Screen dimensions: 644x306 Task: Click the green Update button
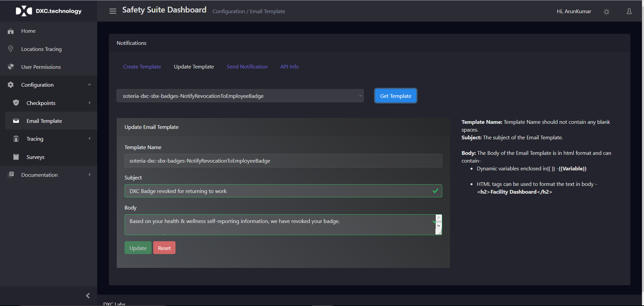(138, 248)
